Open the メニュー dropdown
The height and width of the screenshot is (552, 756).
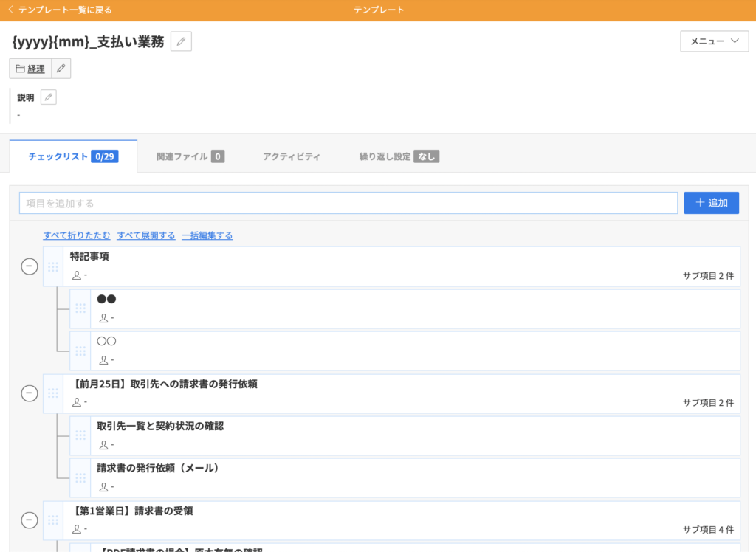pyautogui.click(x=714, y=41)
